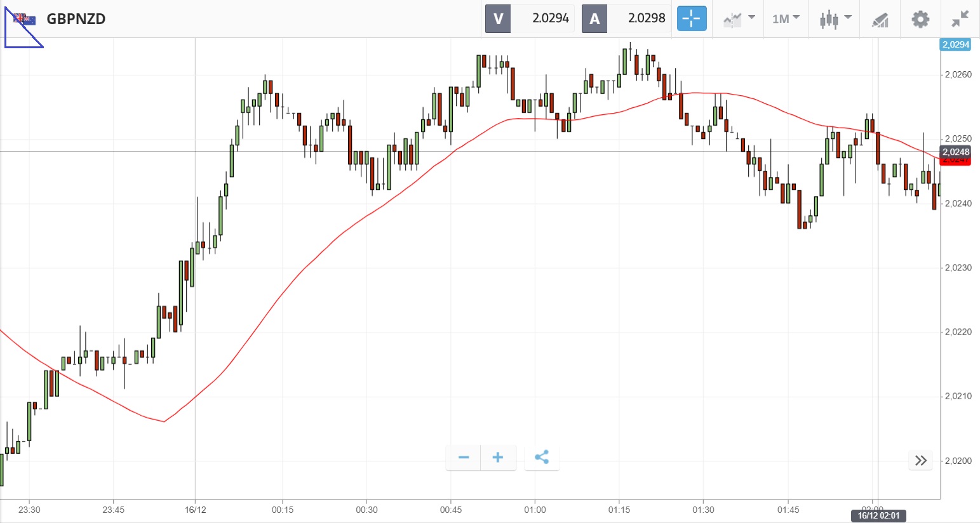Click the 2,0200 price axis label
The width and height of the screenshot is (980, 523).
point(958,461)
